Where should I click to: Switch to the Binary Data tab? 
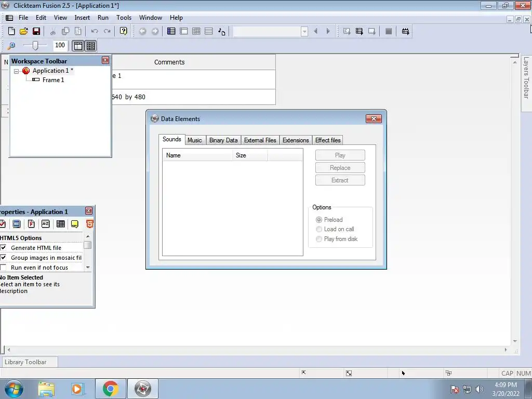point(223,140)
